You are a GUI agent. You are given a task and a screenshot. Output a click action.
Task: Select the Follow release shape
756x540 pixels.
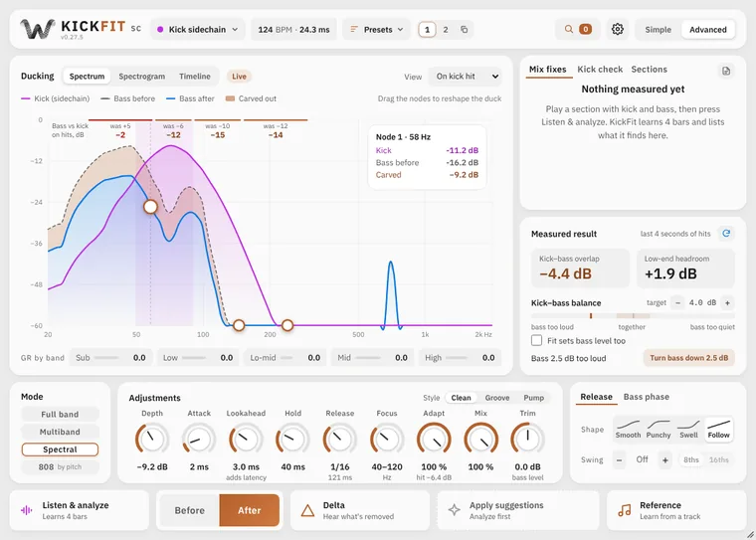click(x=718, y=429)
